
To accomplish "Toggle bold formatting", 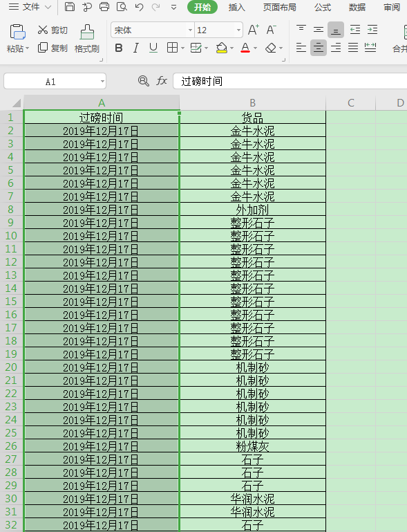I will click(x=119, y=48).
